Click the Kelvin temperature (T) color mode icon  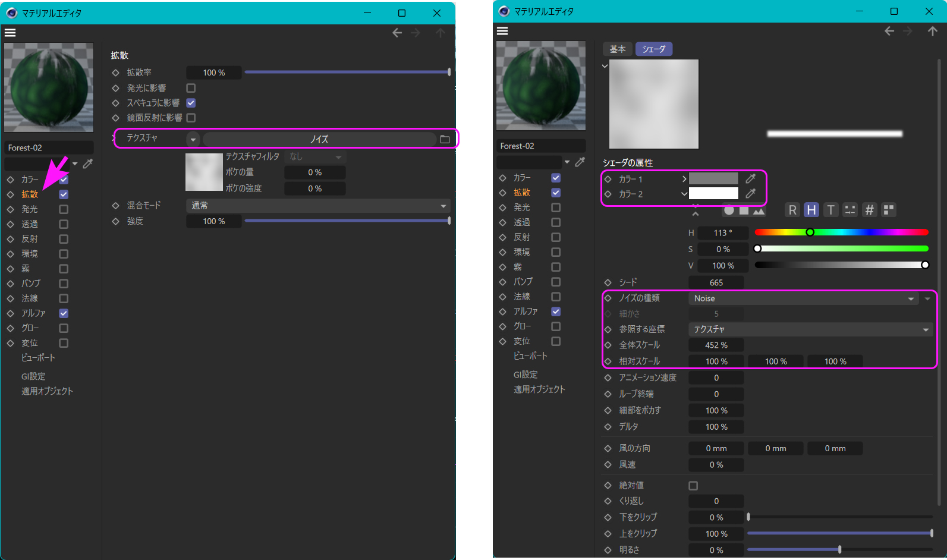tap(831, 210)
